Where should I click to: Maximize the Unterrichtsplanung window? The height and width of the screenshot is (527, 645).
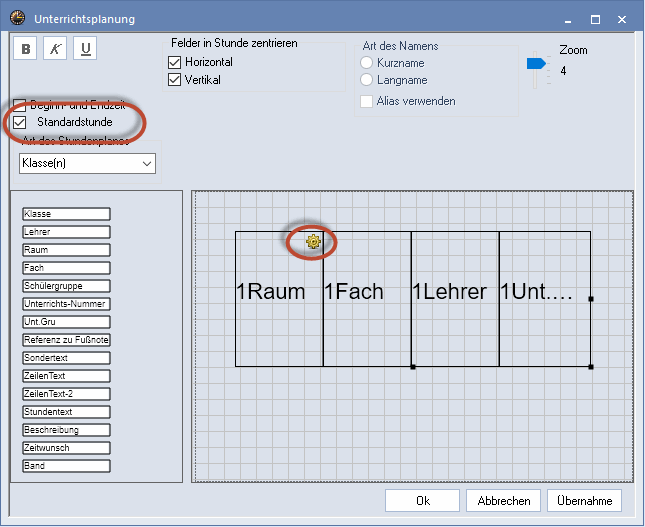pyautogui.click(x=595, y=19)
